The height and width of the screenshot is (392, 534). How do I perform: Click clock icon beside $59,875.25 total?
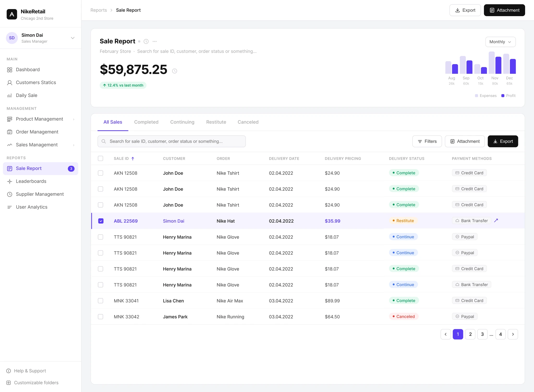coord(175,71)
